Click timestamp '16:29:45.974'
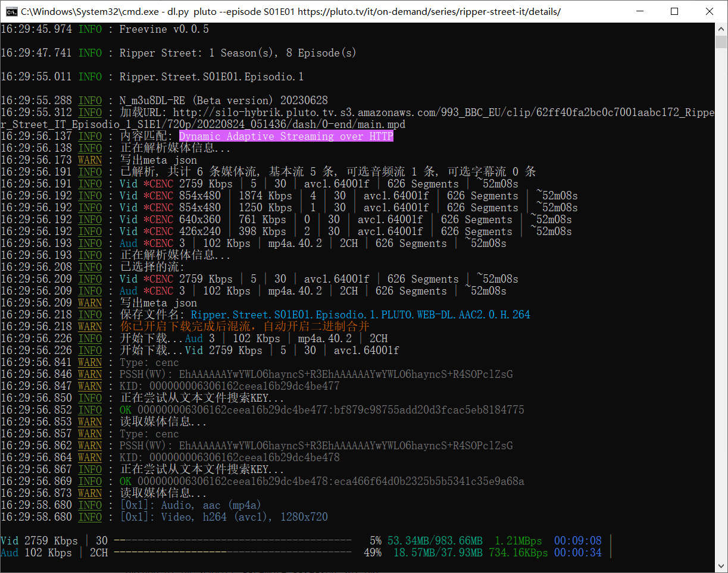 click(36, 29)
